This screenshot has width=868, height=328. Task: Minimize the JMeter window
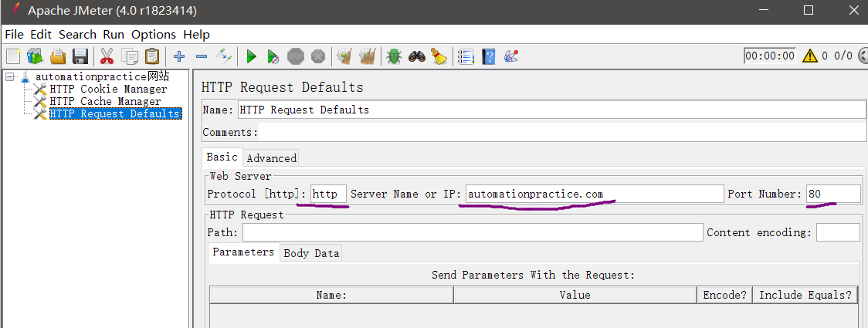[764, 10]
